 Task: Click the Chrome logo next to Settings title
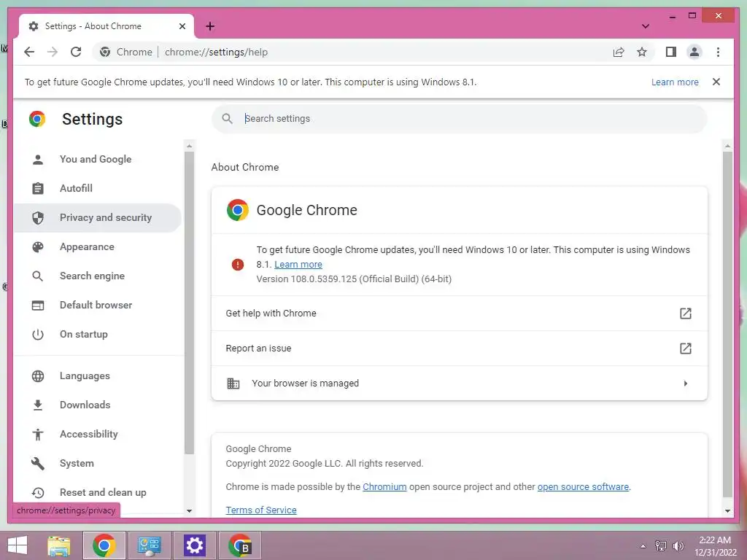(37, 119)
